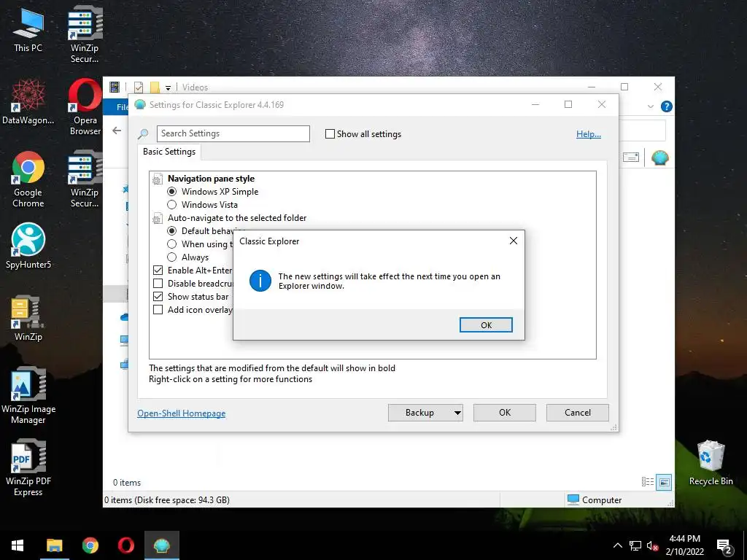
Task: Open This PC desktop icon
Action: point(28,31)
